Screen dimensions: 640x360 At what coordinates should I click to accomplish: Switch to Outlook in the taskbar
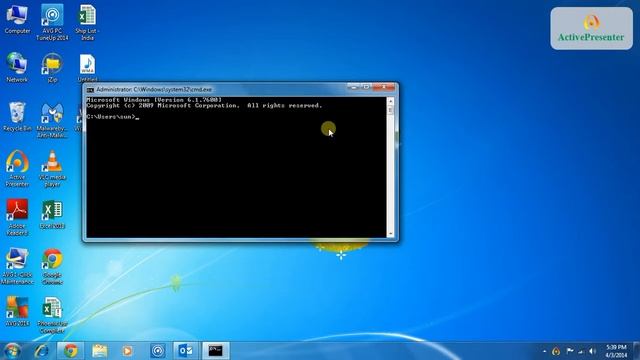(186, 351)
